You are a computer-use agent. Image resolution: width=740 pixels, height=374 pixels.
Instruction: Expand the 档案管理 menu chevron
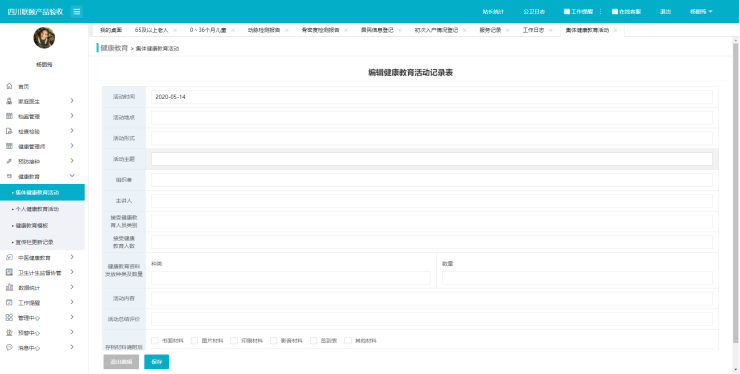point(72,116)
